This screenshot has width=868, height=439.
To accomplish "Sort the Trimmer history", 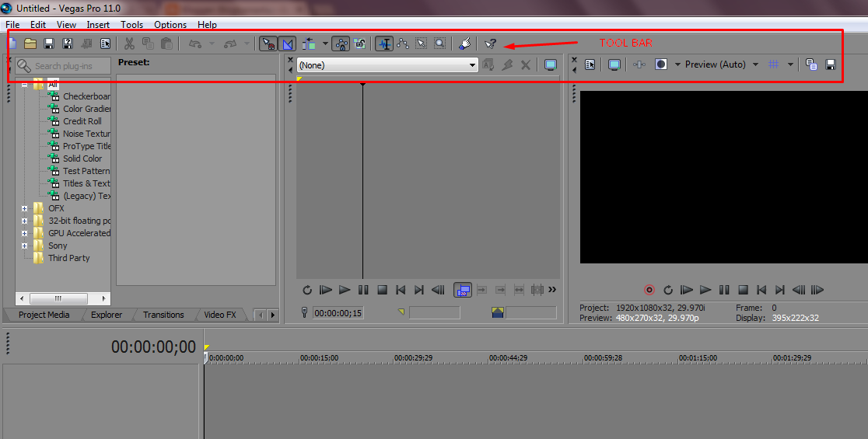I will (488, 64).
